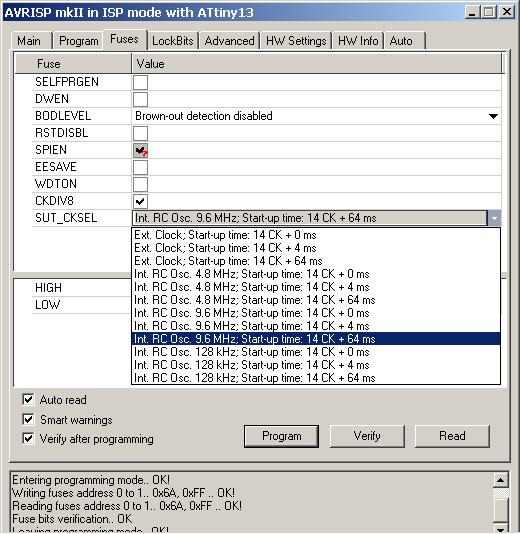Toggle the SPIEN fuse checkbox
520x534 pixels.
140,151
